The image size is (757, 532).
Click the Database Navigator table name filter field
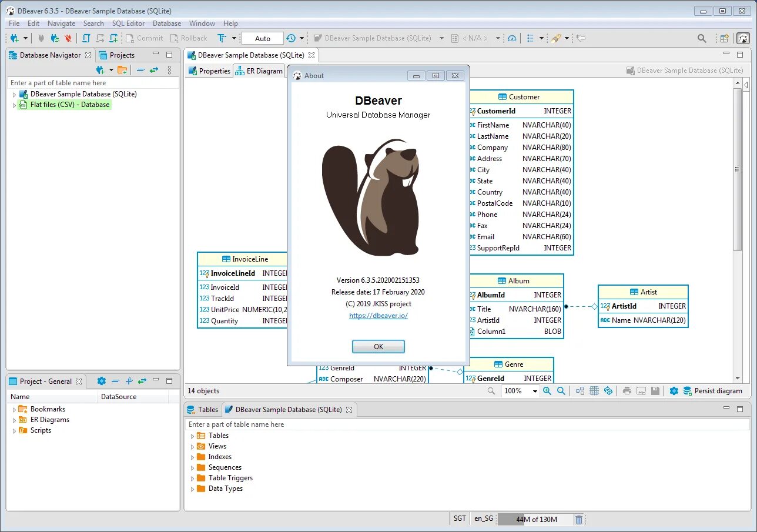(93, 83)
